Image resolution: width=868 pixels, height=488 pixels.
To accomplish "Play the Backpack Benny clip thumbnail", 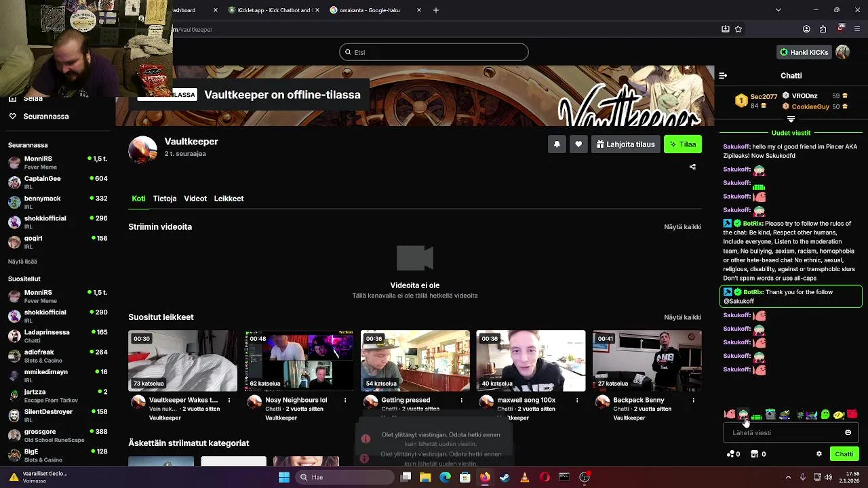I will pyautogui.click(x=647, y=361).
